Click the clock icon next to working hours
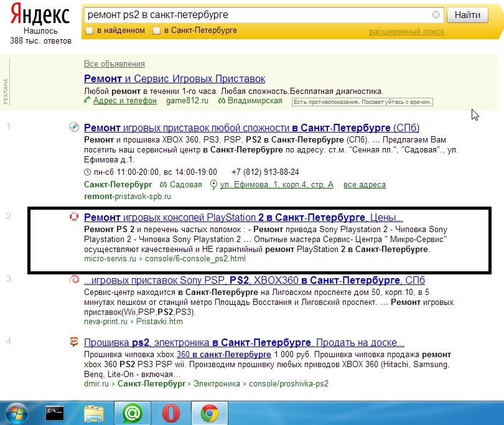The height and width of the screenshot is (425, 504). [88, 172]
